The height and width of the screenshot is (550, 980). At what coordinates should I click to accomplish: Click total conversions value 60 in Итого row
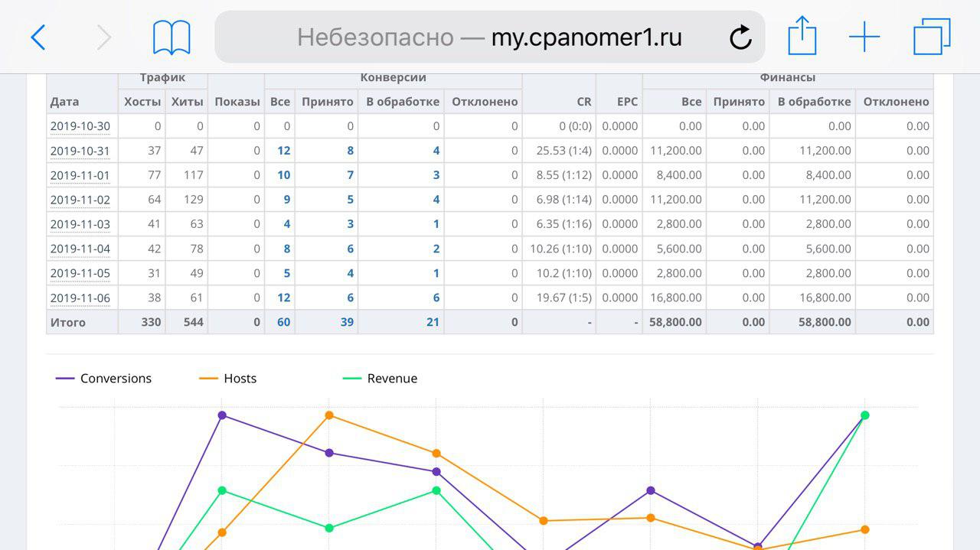click(283, 322)
